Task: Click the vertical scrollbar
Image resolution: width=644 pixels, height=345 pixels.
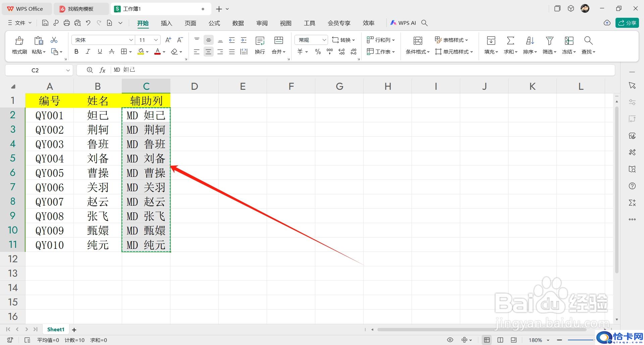Action: click(616, 189)
